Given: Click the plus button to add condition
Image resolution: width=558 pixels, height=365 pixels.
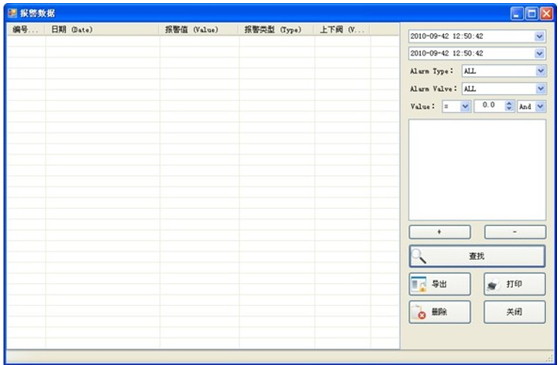Looking at the screenshot, I should [439, 232].
